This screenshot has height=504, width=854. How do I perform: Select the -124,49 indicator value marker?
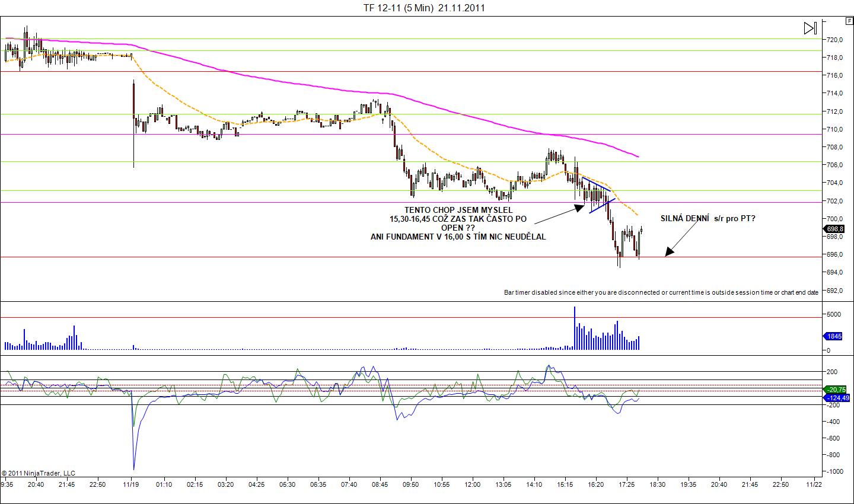click(836, 398)
